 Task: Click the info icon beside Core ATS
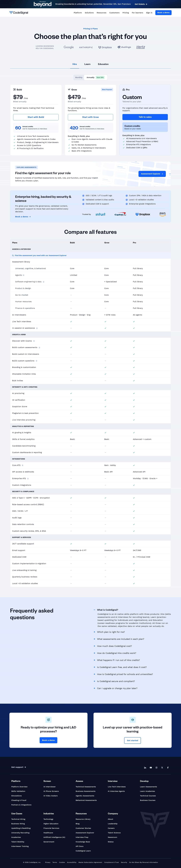click(x=23, y=465)
